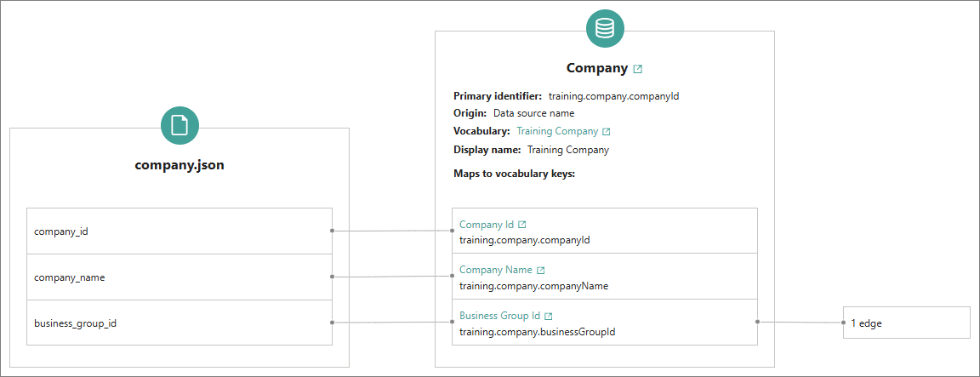Click the Origin value Data source name
This screenshot has width=980, height=377.
click(533, 114)
